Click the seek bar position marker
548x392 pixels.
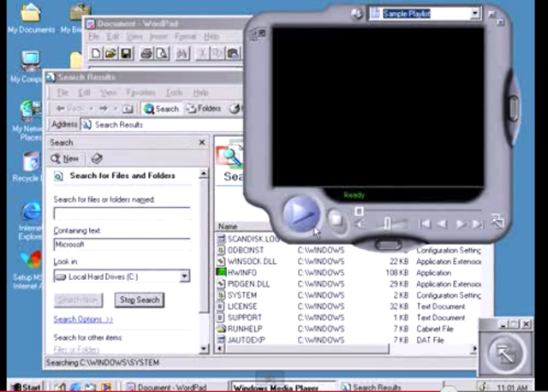point(359,211)
